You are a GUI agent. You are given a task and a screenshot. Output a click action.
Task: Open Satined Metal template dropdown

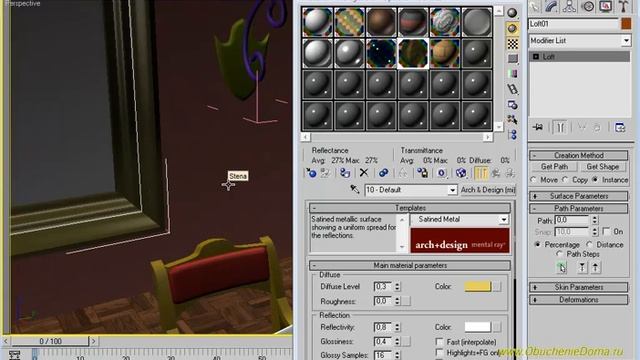[504, 220]
